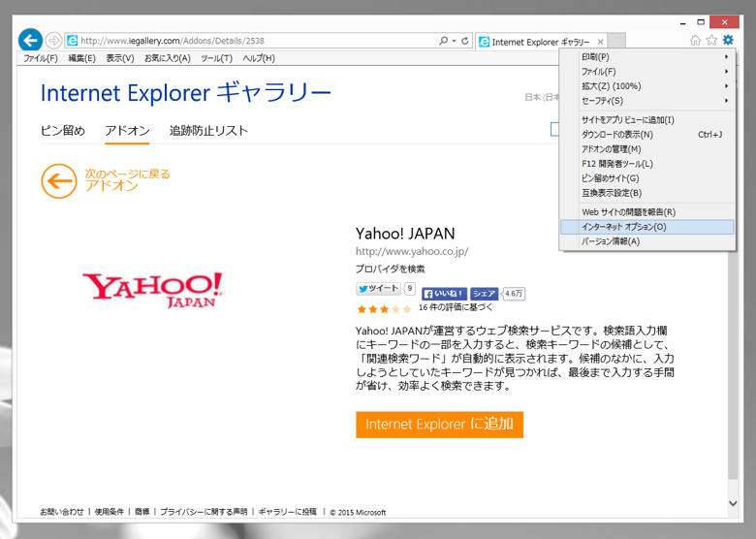Open the ヘルプ(H) menu
Screen dimensions: 756x539
point(259,58)
